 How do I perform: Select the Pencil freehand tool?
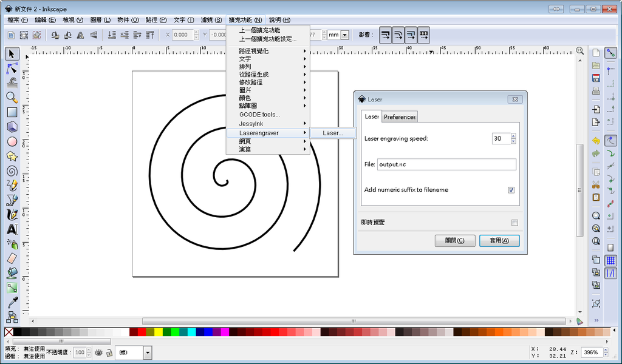pos(12,186)
